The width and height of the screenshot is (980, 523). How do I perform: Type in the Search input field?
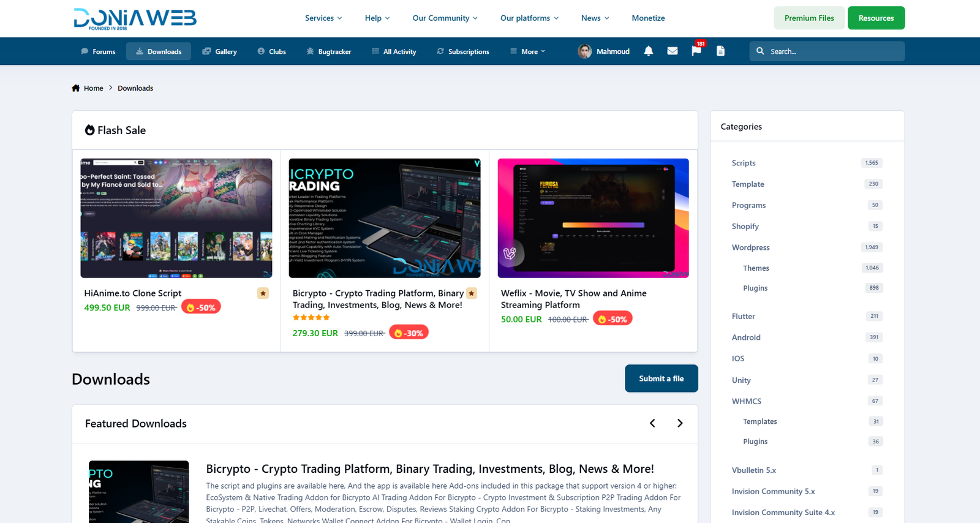click(x=833, y=51)
